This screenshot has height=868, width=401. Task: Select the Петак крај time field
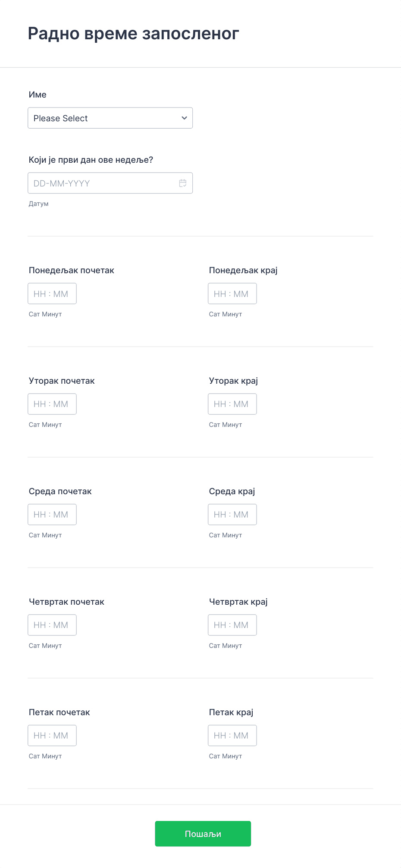point(232,735)
